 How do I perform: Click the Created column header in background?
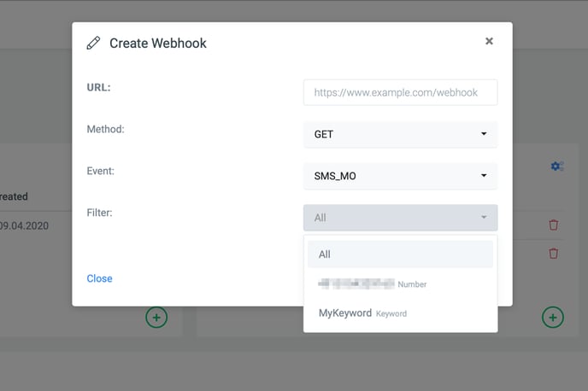click(14, 196)
